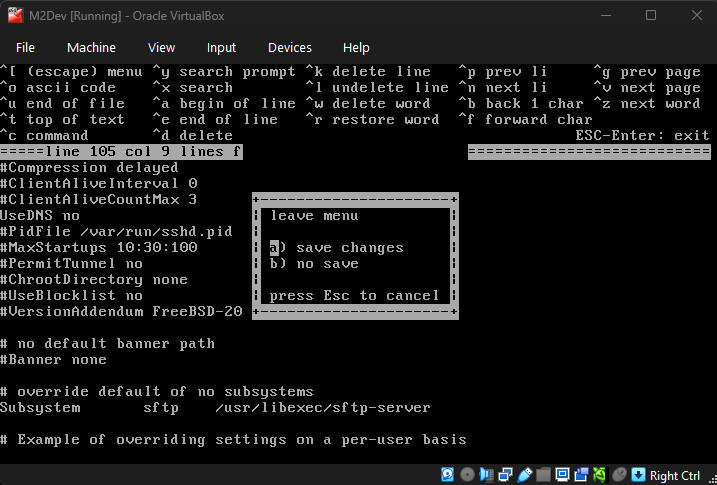The height and width of the screenshot is (485, 717).
Task: Open the View menu
Action: (161, 47)
